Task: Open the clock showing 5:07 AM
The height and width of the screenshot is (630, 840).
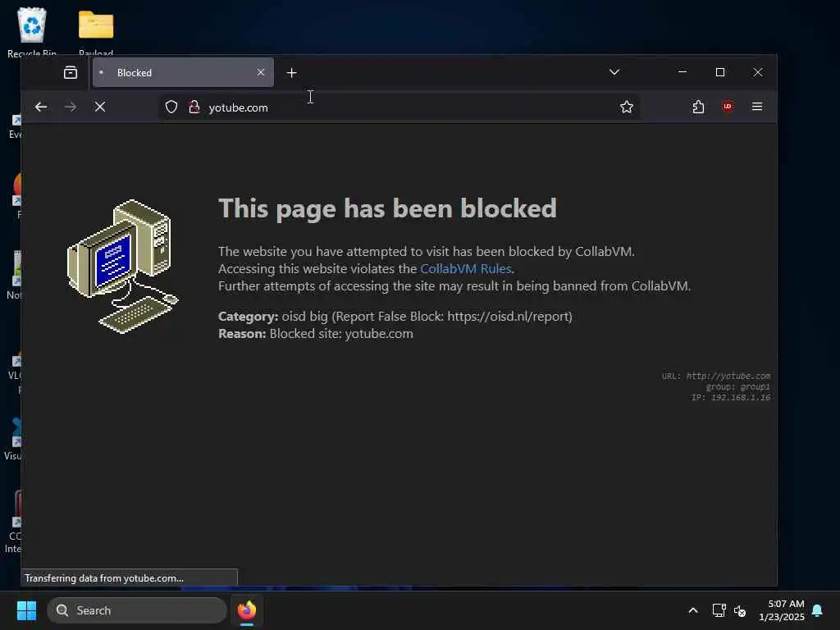Action: click(x=782, y=610)
